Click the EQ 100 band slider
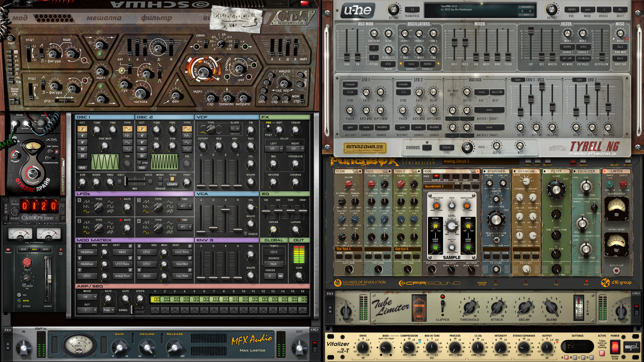This screenshot has height=362, width=644. tap(266, 211)
